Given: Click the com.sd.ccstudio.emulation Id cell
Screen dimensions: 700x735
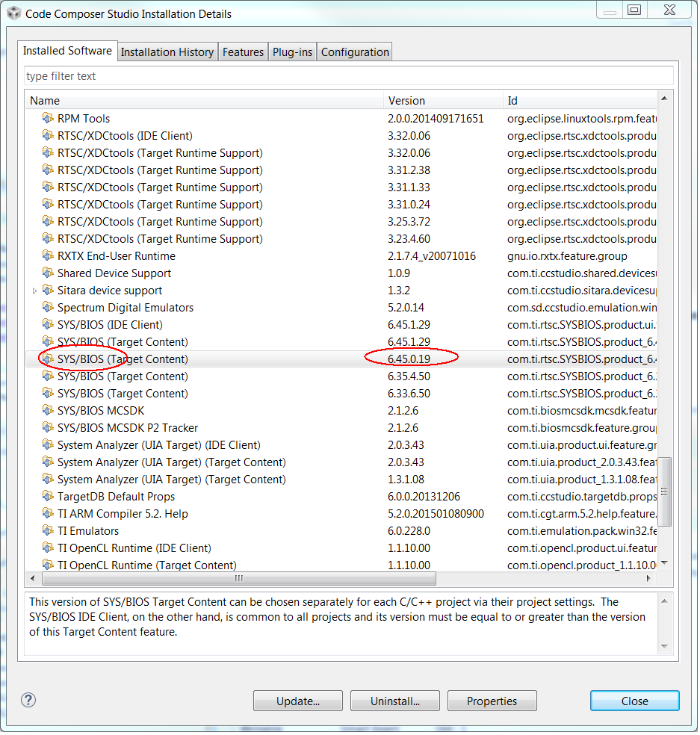Looking at the screenshot, I should coord(582,308).
